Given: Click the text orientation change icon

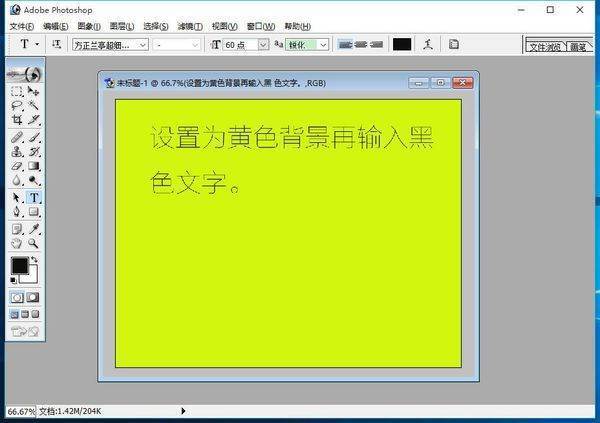Looking at the screenshot, I should 56,44.
